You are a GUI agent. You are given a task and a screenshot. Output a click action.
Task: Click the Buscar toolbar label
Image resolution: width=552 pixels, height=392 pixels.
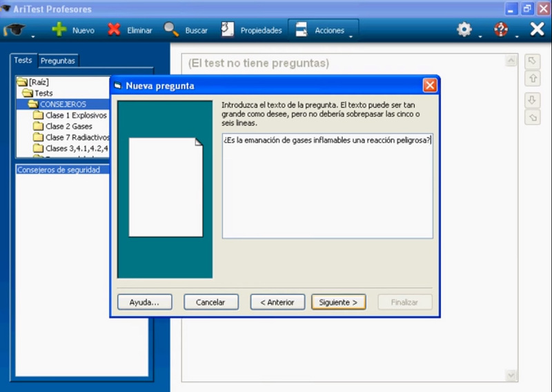[197, 30]
